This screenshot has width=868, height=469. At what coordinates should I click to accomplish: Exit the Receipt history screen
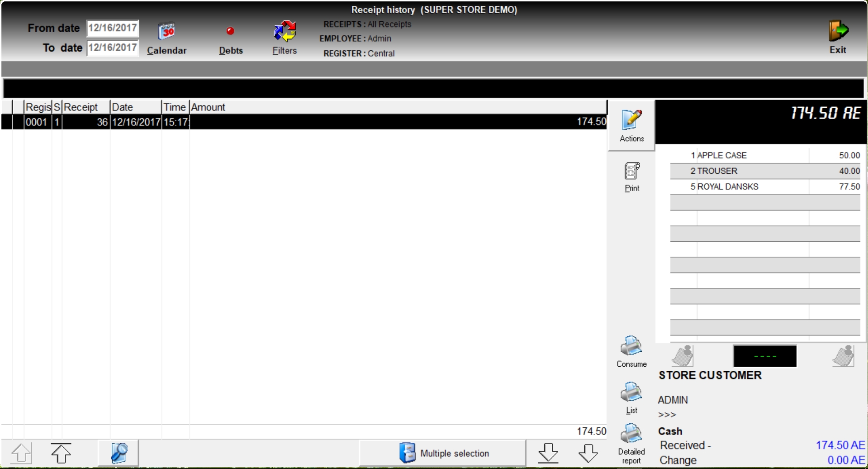pos(838,37)
